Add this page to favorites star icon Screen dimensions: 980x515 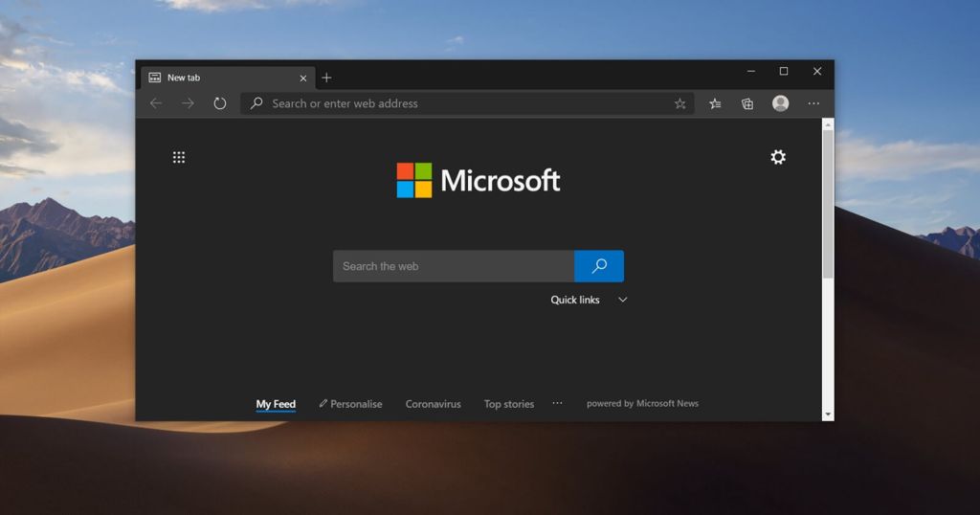[679, 103]
